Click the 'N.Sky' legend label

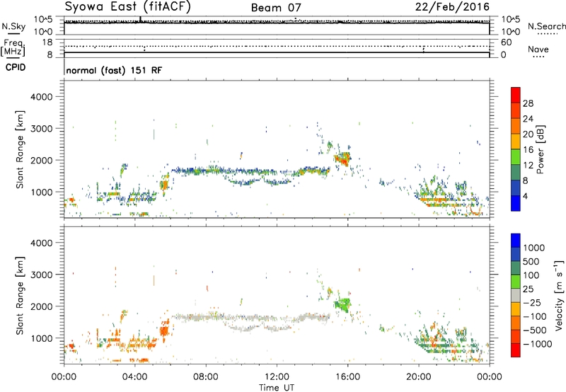pos(13,26)
